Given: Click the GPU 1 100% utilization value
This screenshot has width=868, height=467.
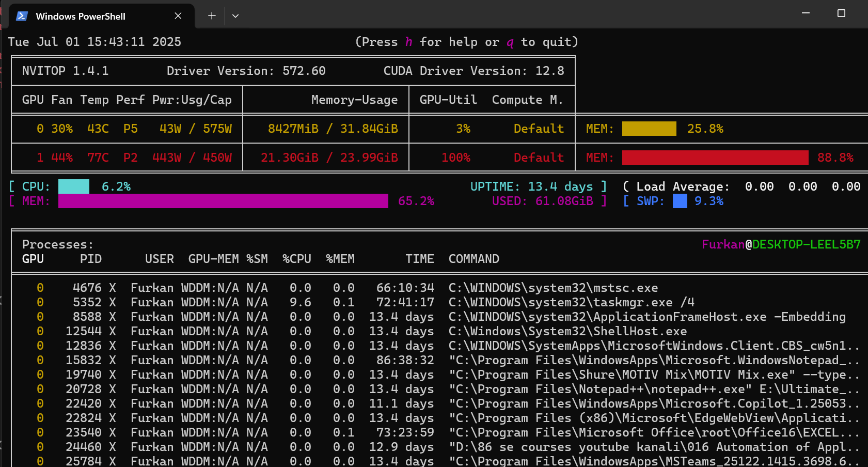Looking at the screenshot, I should pyautogui.click(x=456, y=158).
